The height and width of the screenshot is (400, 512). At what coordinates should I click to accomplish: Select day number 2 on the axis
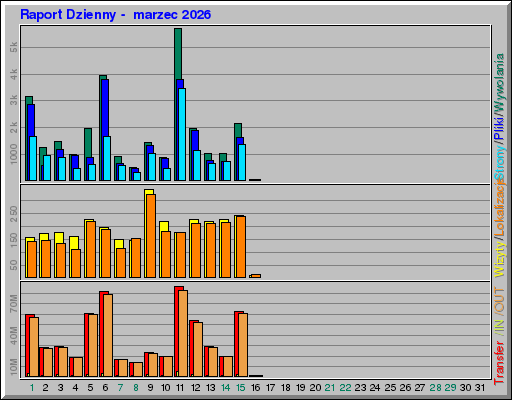(45, 388)
